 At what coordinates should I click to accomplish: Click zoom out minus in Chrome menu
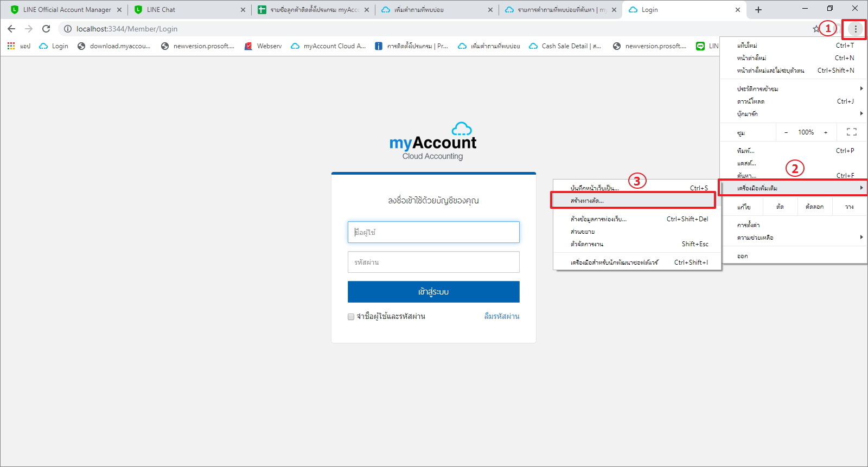pyautogui.click(x=786, y=132)
